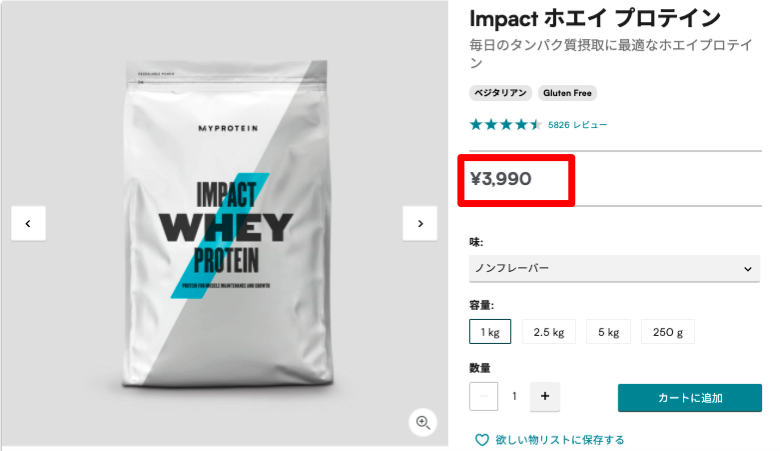Click the magnifier zoom icon on image
This screenshot has height=451, width=780.
pos(423,422)
